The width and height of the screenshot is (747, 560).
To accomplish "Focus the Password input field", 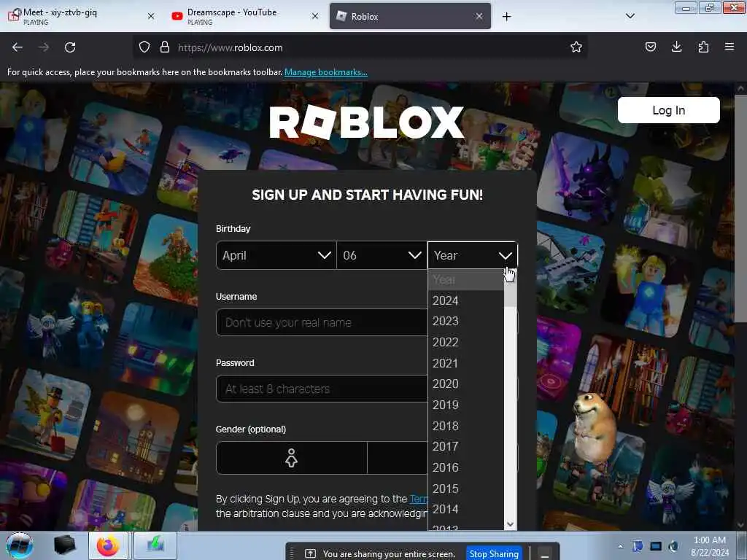I will (x=322, y=389).
